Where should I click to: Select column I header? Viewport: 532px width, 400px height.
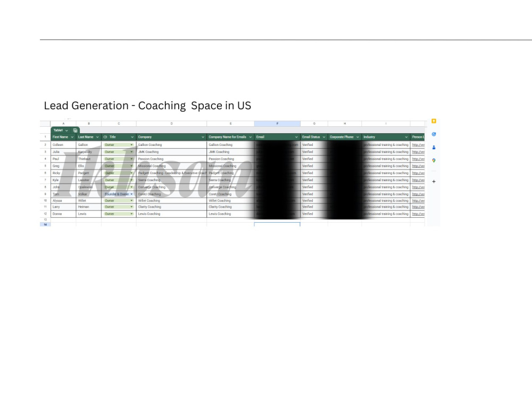(x=386, y=124)
